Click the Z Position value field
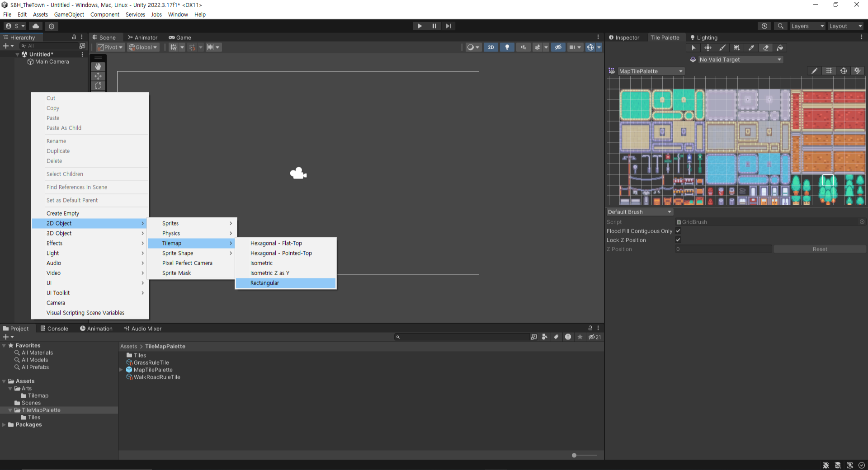The height and width of the screenshot is (470, 868). click(x=723, y=249)
